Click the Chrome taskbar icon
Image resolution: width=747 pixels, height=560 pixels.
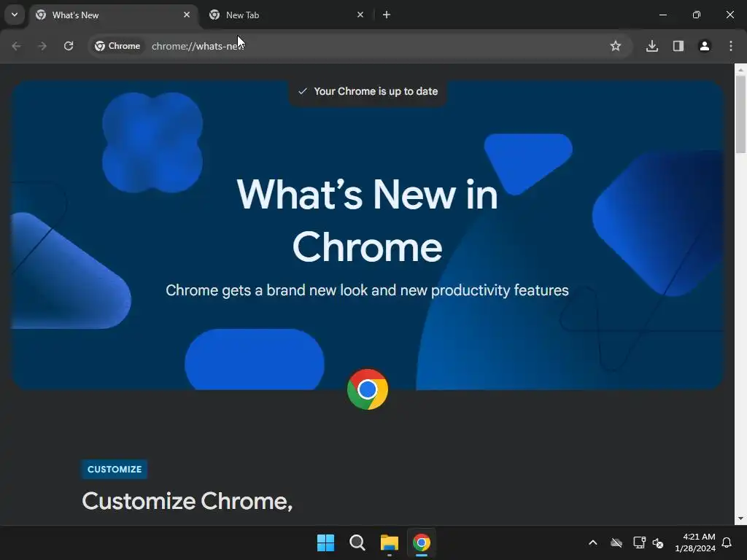(x=421, y=542)
